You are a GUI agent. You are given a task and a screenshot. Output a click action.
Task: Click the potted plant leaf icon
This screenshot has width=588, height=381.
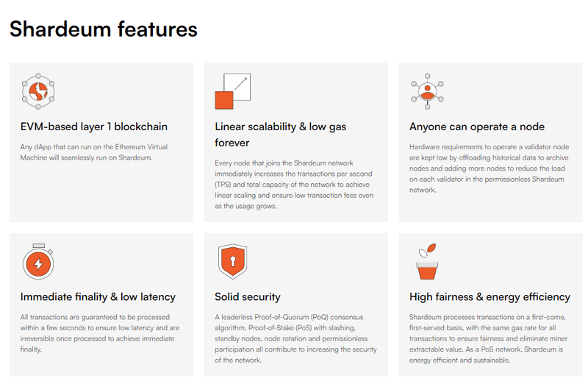(x=427, y=261)
